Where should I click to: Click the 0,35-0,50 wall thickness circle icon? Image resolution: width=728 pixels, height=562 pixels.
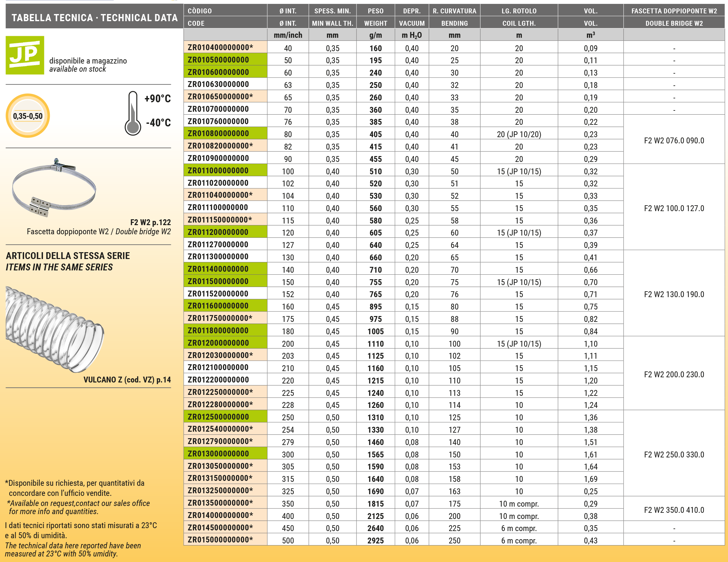point(28,116)
